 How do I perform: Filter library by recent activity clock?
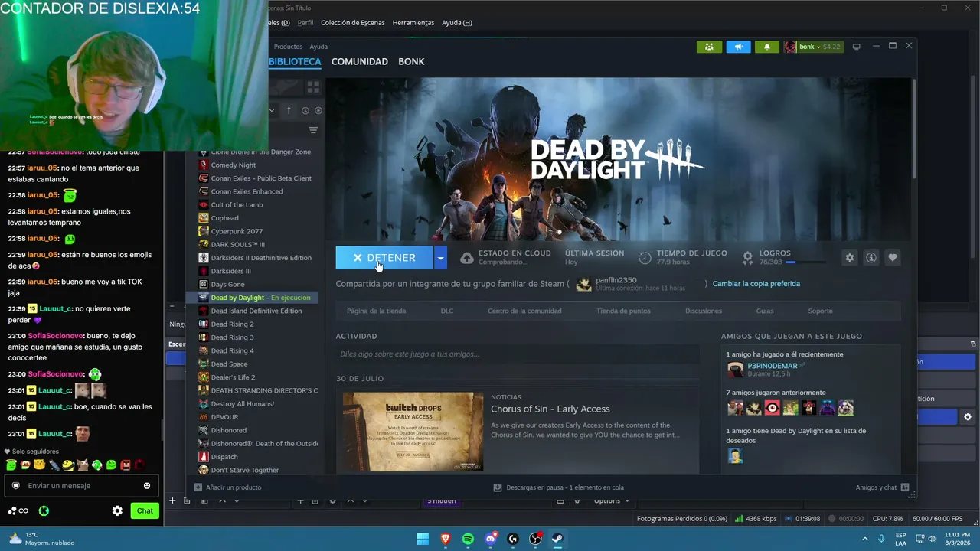305,111
